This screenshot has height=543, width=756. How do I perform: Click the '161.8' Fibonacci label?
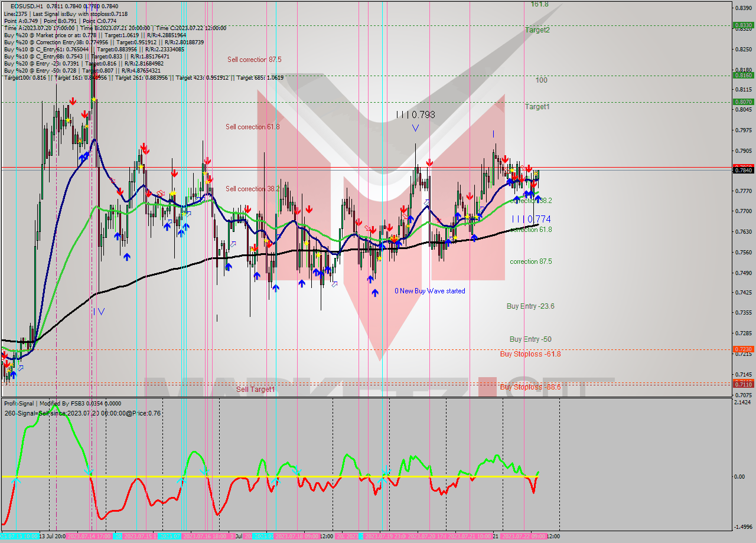tap(539, 4)
